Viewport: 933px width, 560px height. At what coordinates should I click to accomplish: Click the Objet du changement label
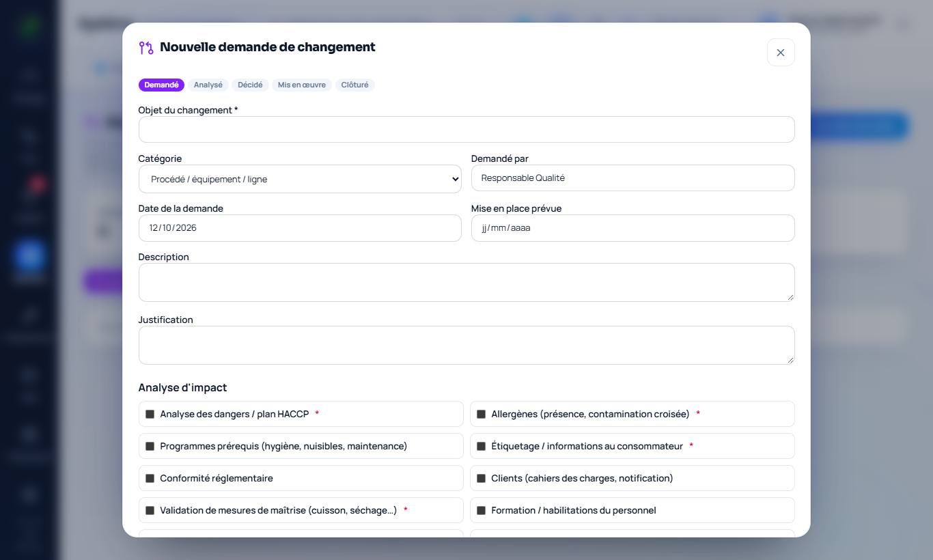(x=188, y=110)
